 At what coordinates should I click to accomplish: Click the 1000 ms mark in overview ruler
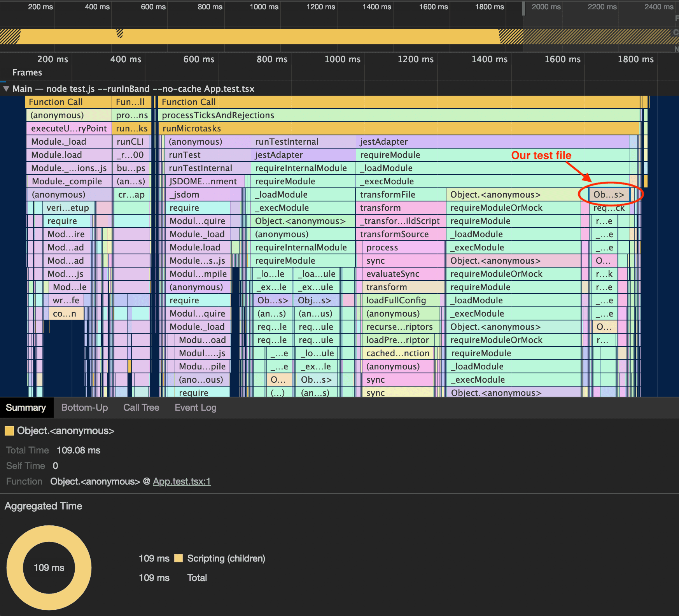coord(264,7)
